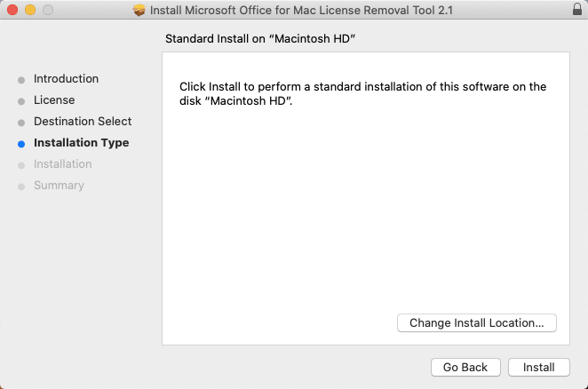588x389 pixels.
Task: Click the gray bullet beside Introduction
Action: coord(21,79)
